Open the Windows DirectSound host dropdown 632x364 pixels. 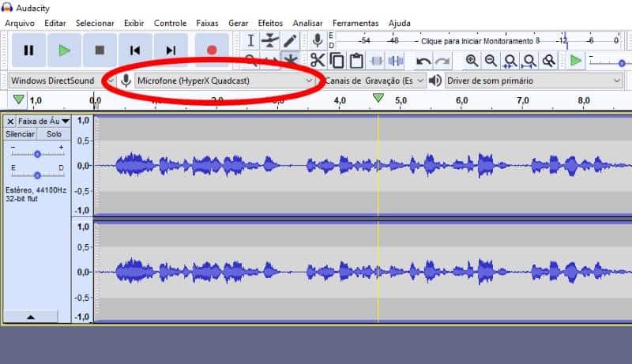[x=62, y=81]
